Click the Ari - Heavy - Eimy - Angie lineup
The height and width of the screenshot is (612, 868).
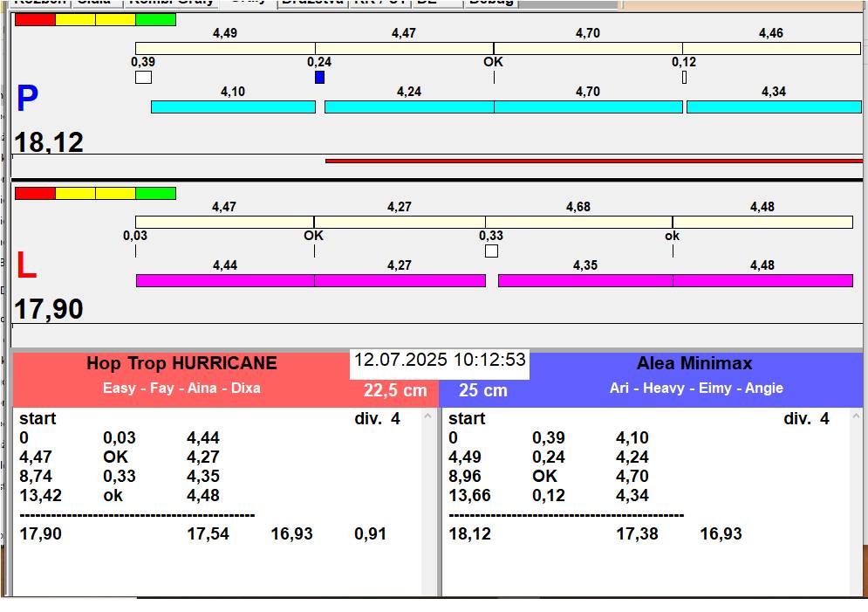(x=696, y=388)
